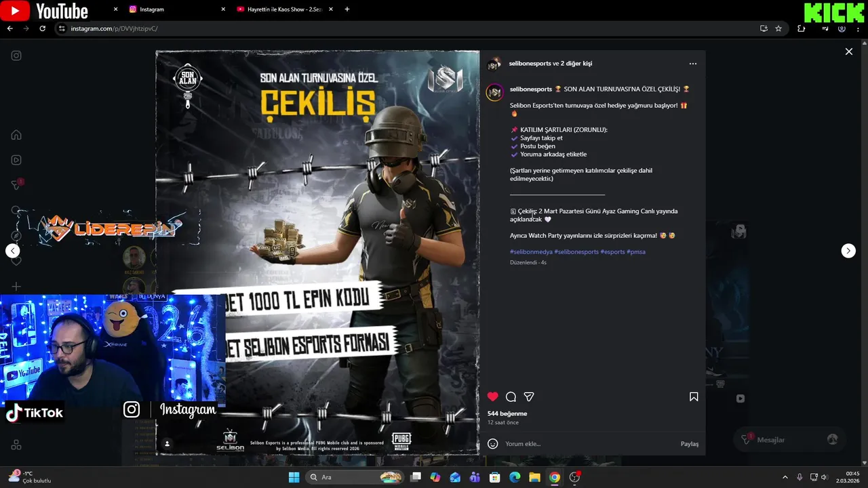Image resolution: width=868 pixels, height=488 pixels.
Task: Open the emoji picker in comment box
Action: pos(493,444)
